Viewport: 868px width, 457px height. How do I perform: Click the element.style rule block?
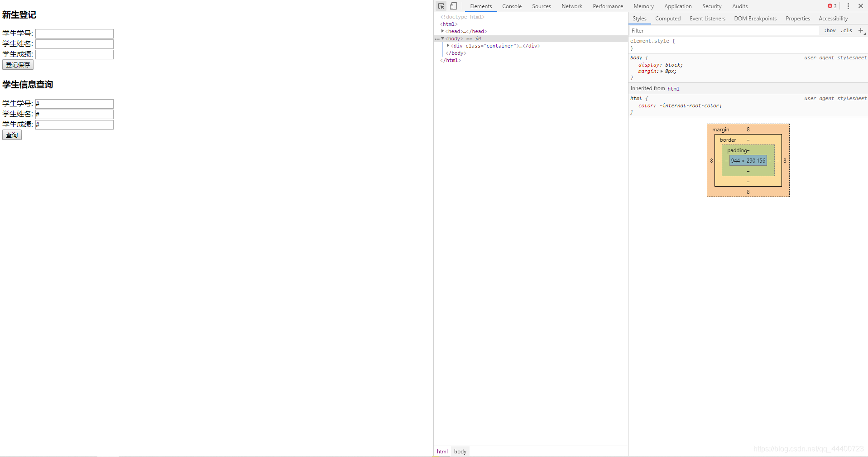(x=748, y=44)
